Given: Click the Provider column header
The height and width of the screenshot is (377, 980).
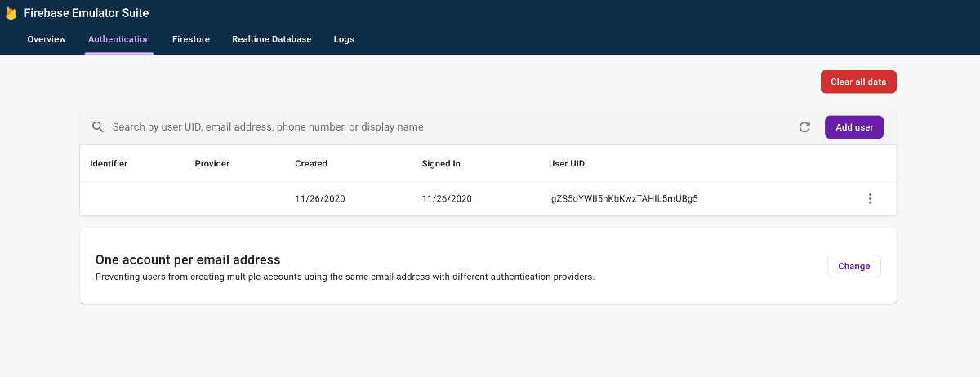Looking at the screenshot, I should [x=212, y=163].
